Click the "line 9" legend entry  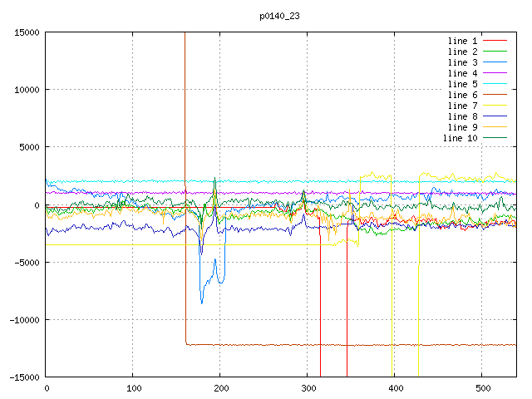click(462, 127)
